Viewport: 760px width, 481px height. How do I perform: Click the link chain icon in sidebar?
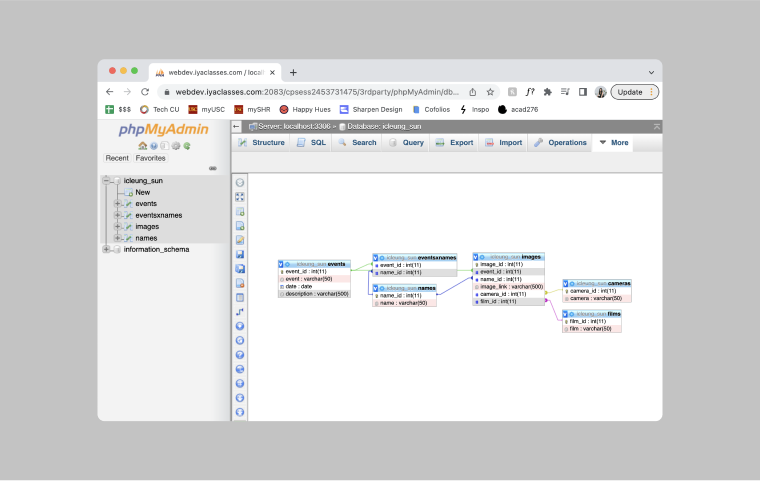[x=212, y=168]
